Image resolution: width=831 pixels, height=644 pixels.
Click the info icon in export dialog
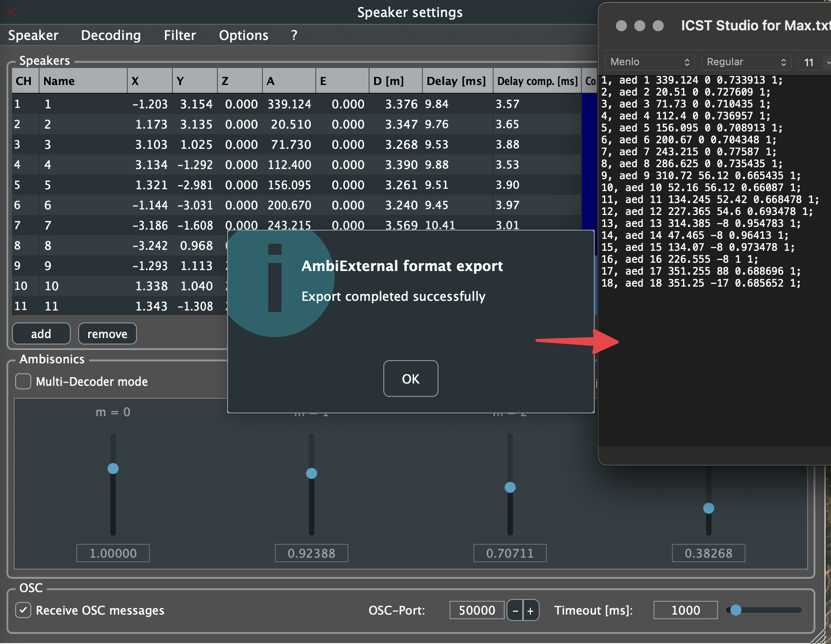[x=275, y=278]
